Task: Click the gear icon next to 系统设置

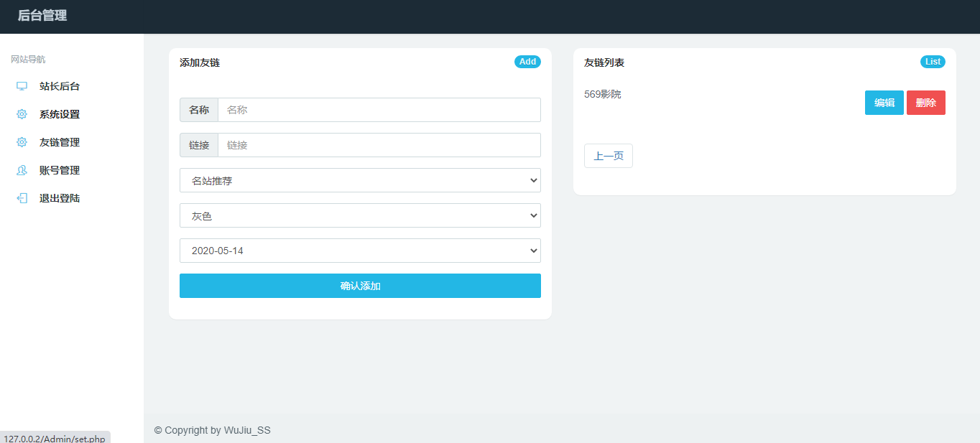Action: 22,113
